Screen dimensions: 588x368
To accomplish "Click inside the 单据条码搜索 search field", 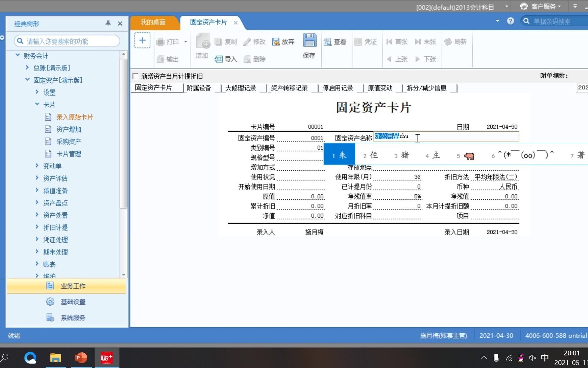I will pyautogui.click(x=555, y=21).
